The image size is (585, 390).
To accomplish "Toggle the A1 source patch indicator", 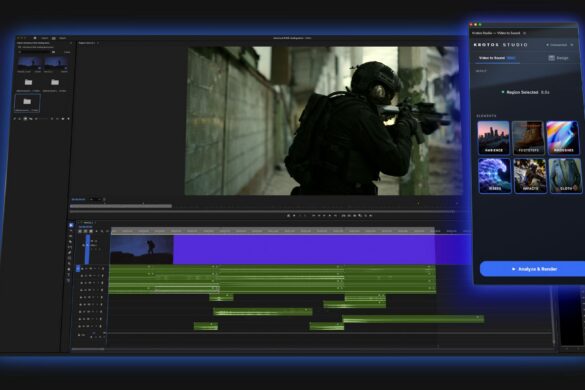I will (78, 268).
